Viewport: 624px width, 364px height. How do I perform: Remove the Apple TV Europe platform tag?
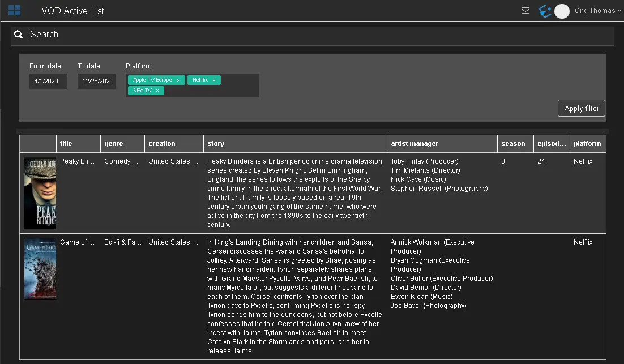(x=178, y=80)
